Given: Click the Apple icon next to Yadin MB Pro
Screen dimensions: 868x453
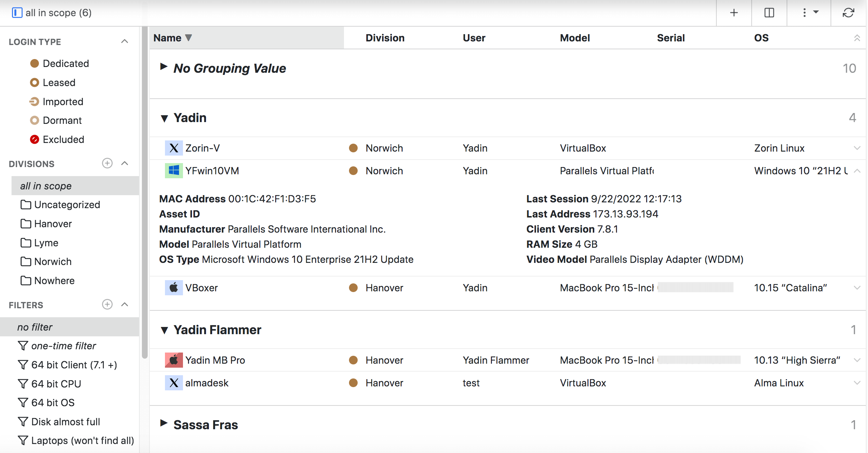Looking at the screenshot, I should coord(174,360).
